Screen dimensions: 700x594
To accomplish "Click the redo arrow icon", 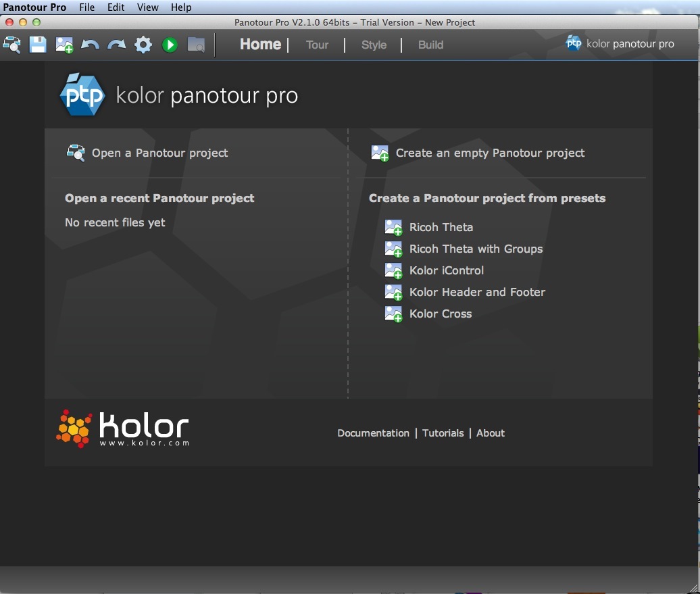I will click(116, 45).
